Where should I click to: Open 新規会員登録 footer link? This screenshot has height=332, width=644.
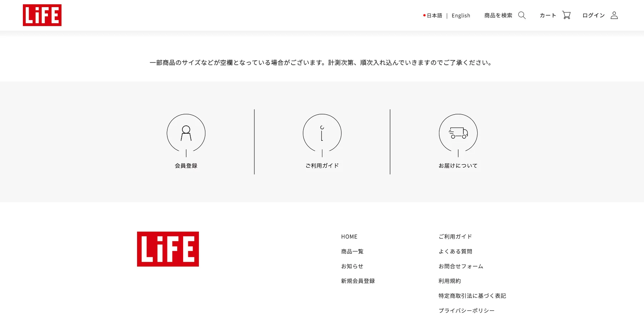tap(358, 281)
